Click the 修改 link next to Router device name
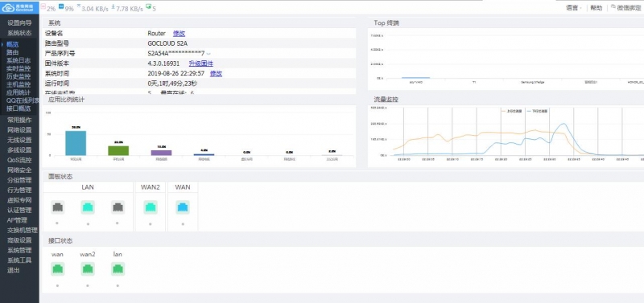The height and width of the screenshot is (303, 644). click(x=179, y=33)
